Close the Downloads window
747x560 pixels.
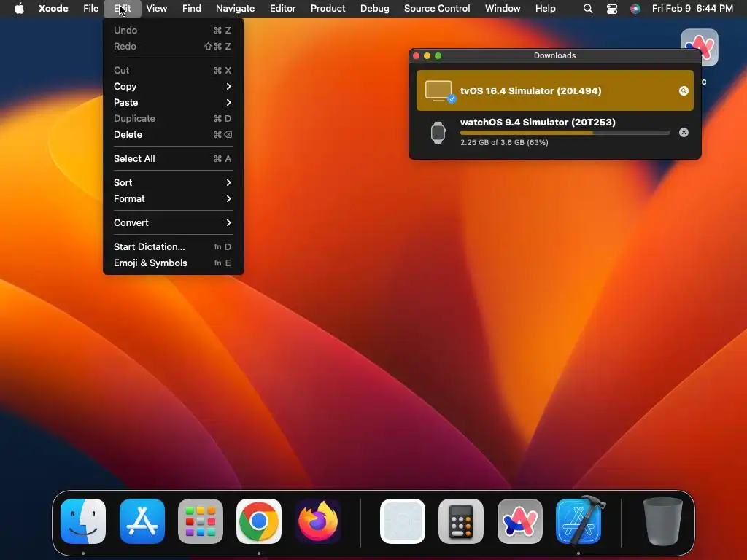[x=416, y=55]
